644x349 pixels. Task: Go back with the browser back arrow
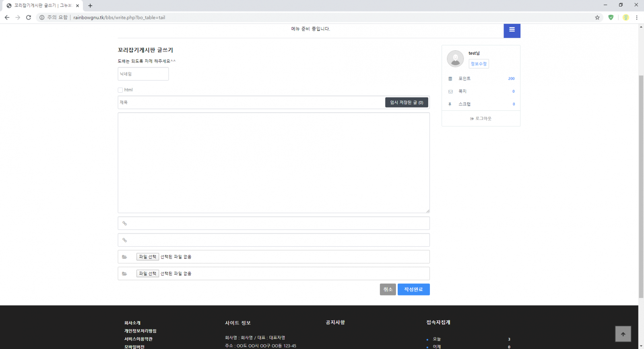click(7, 17)
